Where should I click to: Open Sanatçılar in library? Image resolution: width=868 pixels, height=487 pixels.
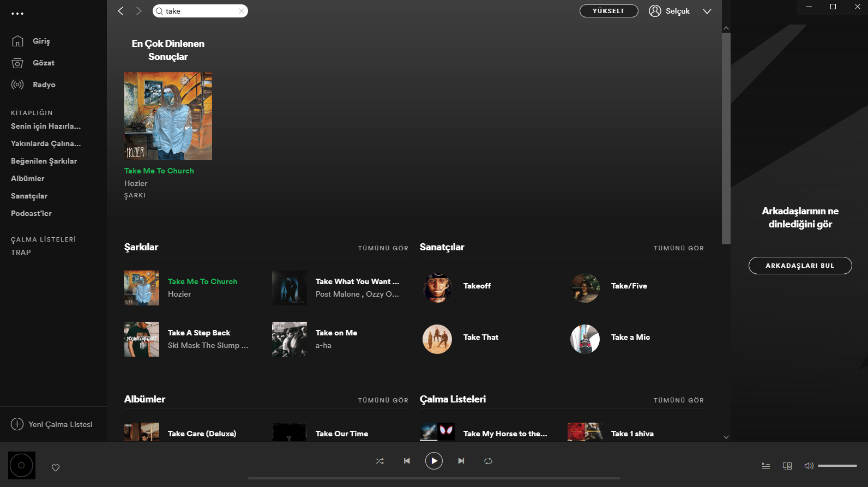click(29, 196)
